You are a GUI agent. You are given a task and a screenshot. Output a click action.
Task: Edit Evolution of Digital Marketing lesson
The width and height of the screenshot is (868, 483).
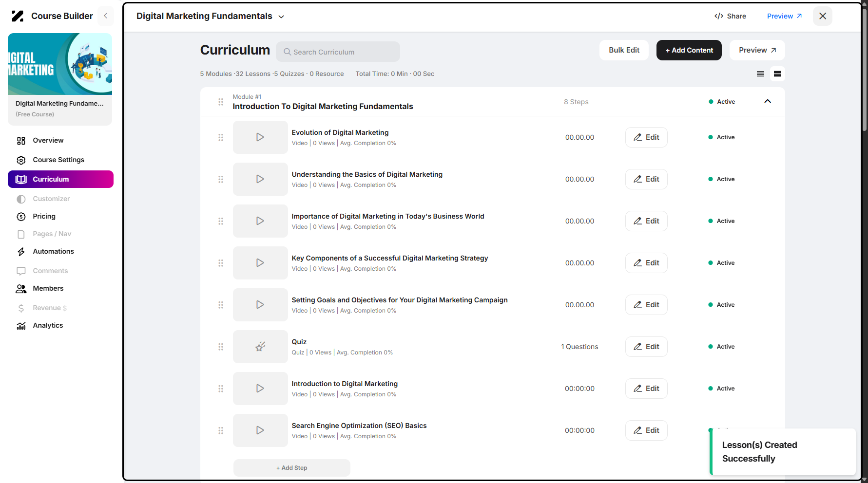pos(646,137)
